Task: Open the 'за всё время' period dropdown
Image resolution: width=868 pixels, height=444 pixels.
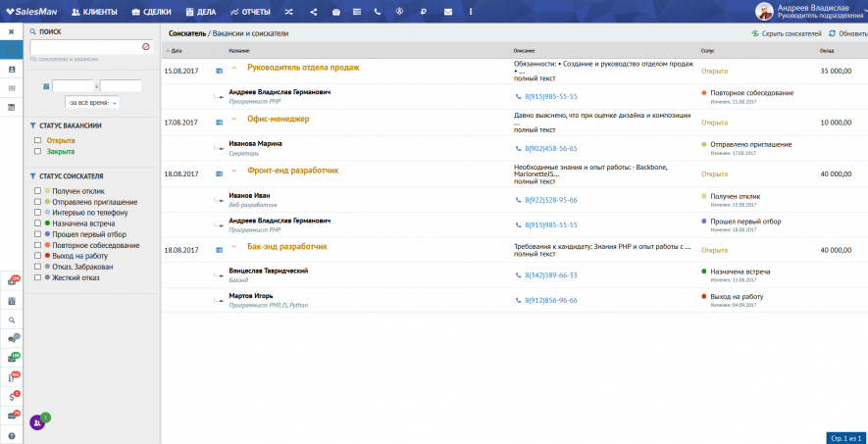Action: pyautogui.click(x=91, y=102)
